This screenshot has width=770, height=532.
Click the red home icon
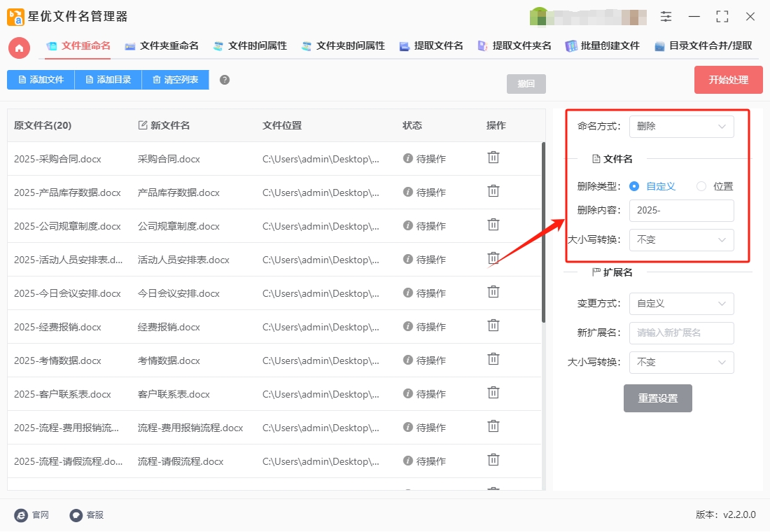[x=19, y=48]
